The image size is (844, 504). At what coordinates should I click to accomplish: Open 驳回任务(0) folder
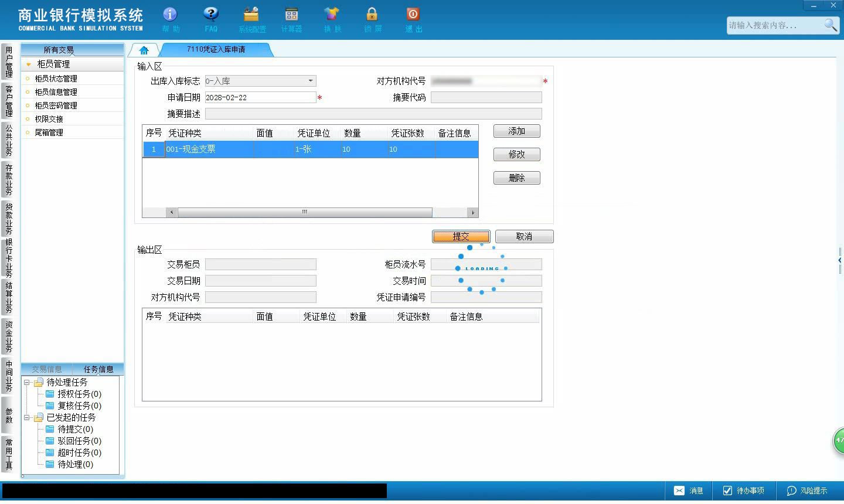[x=73, y=441]
